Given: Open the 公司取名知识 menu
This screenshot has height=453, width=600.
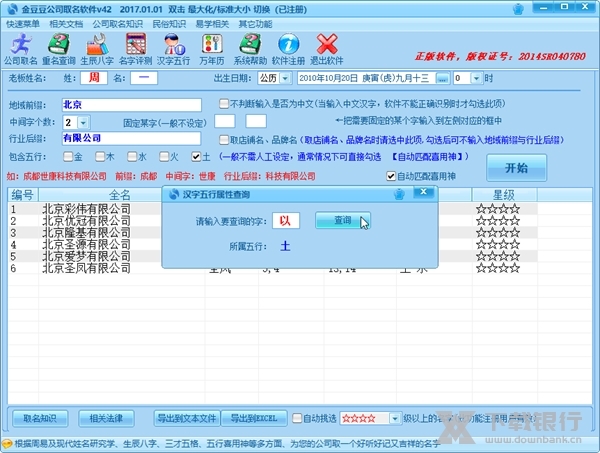Looking at the screenshot, I should pyautogui.click(x=117, y=24).
